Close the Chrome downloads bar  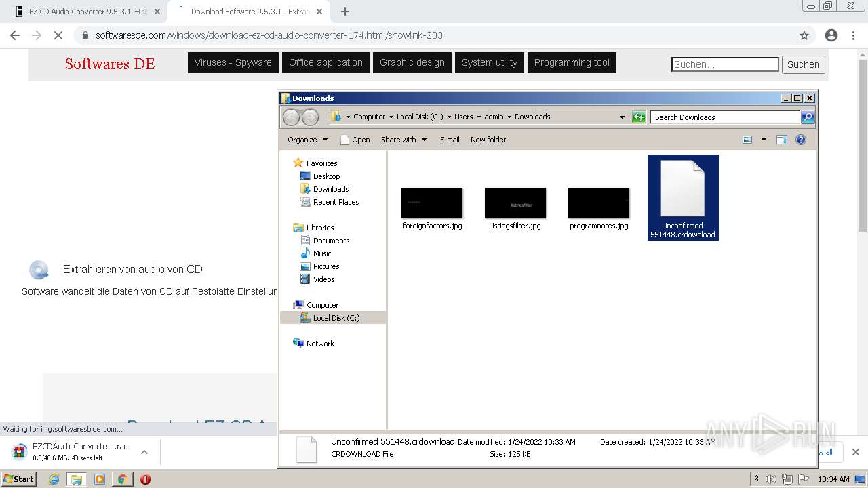(x=855, y=452)
